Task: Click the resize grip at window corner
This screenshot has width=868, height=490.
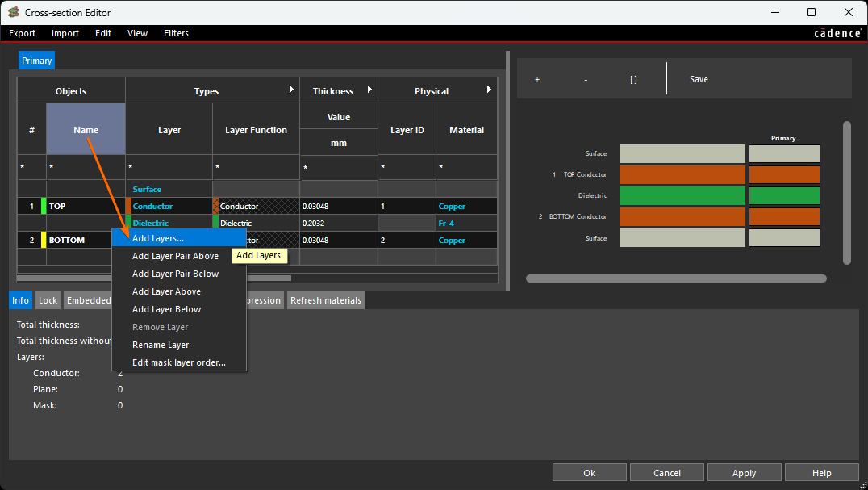Action: (x=862, y=484)
